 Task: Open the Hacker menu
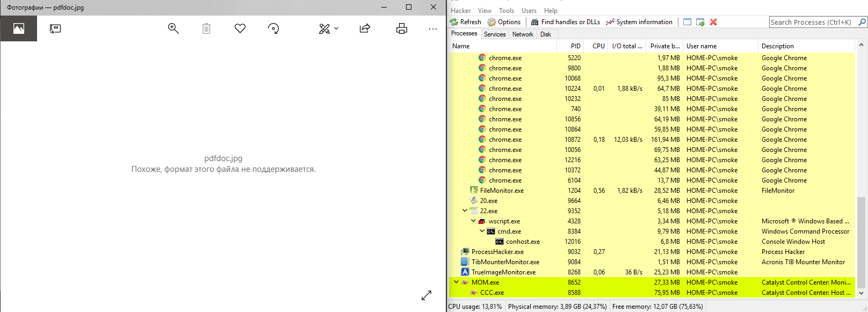(460, 11)
